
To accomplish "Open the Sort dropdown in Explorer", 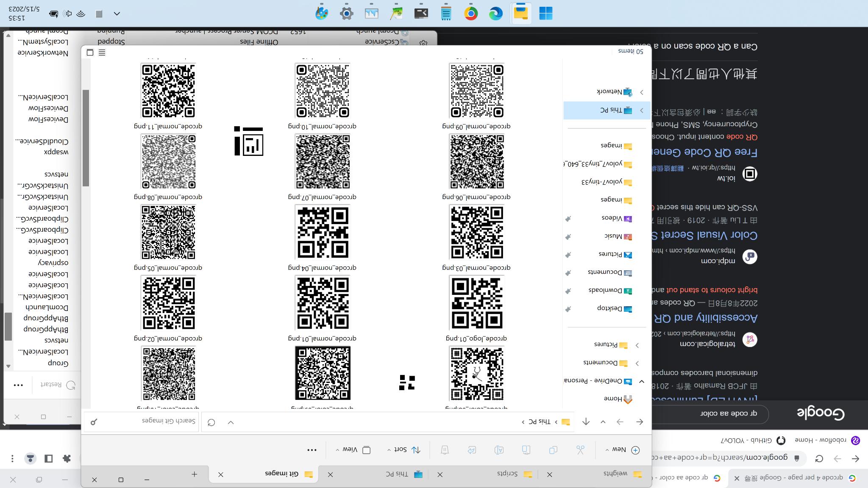I will point(404,450).
